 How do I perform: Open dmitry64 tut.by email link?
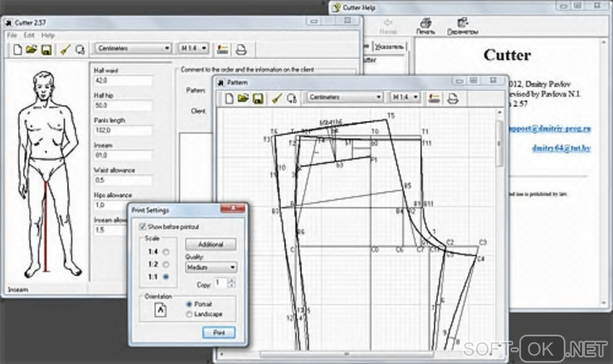[x=561, y=148]
